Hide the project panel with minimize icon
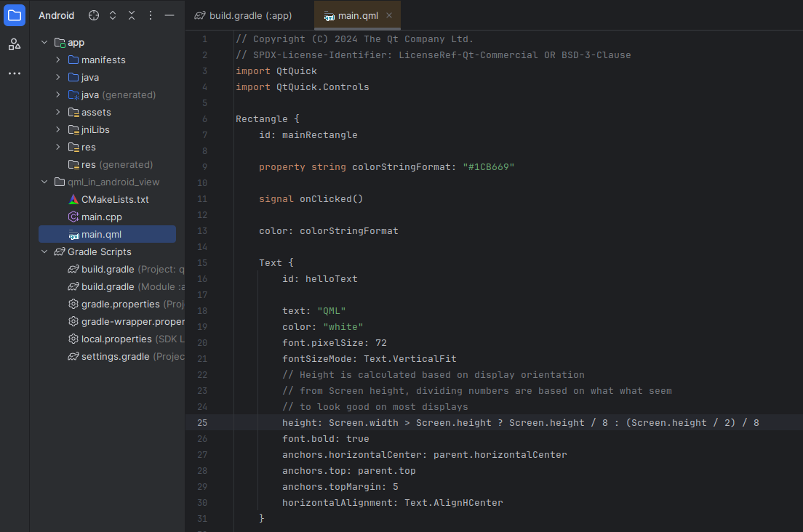 coord(169,15)
